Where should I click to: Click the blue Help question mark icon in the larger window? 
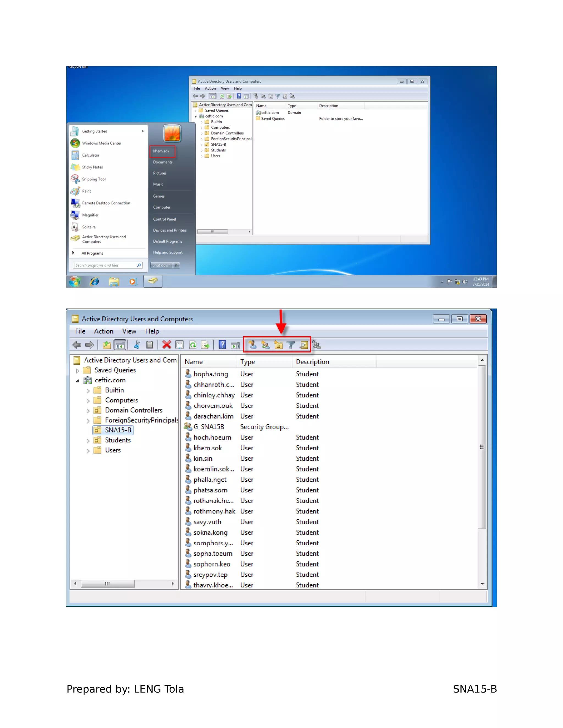(222, 345)
